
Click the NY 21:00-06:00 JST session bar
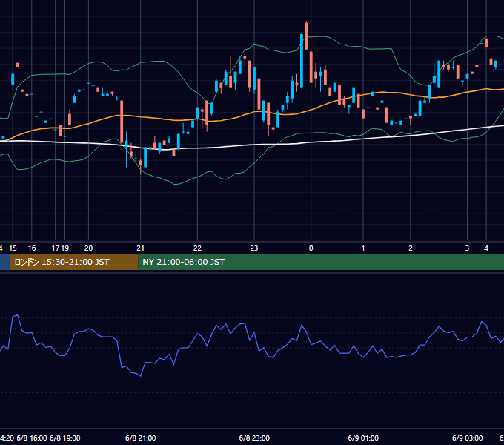click(321, 262)
